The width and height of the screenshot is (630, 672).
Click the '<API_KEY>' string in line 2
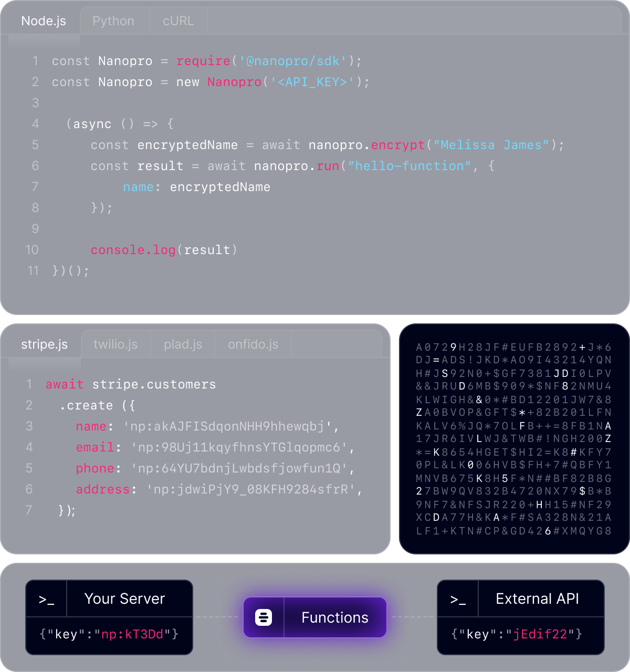[312, 82]
